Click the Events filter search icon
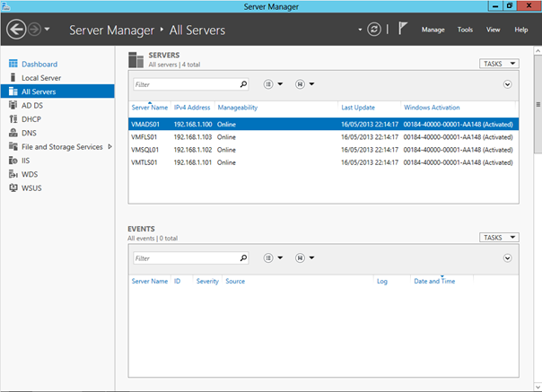This screenshot has height=392, width=542. pos(243,257)
